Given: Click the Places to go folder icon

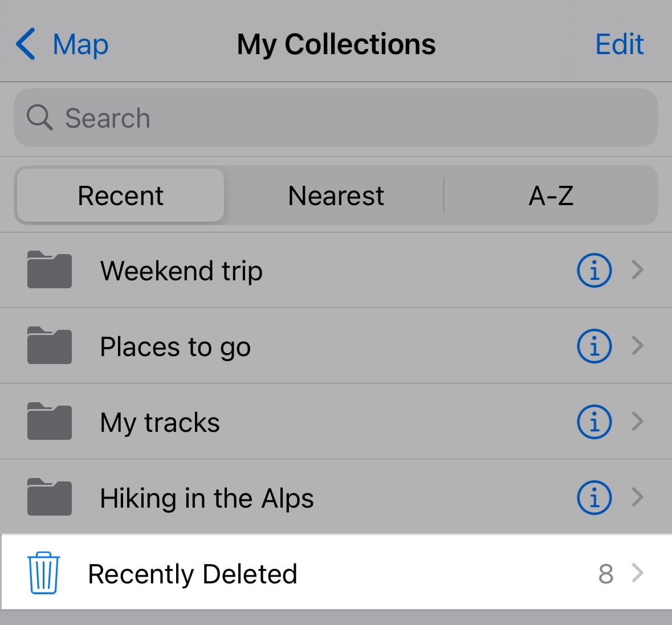Looking at the screenshot, I should pos(49,346).
